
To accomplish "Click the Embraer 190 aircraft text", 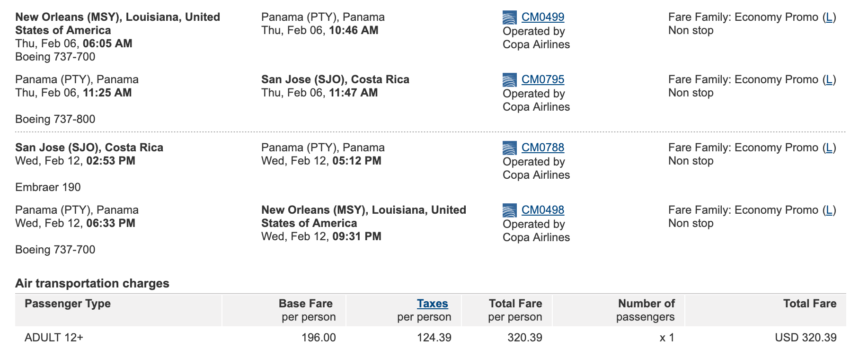I will (48, 187).
